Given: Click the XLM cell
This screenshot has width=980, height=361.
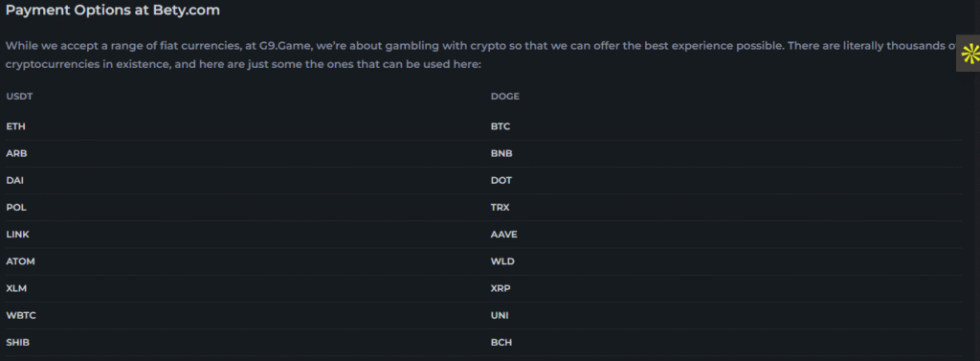Looking at the screenshot, I should point(16,288).
